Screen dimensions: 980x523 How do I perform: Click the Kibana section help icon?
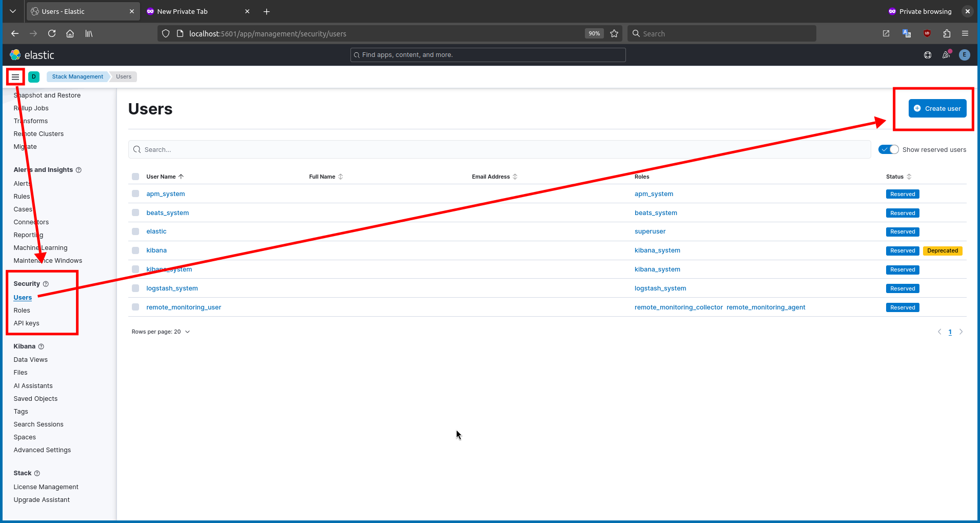[x=41, y=346]
